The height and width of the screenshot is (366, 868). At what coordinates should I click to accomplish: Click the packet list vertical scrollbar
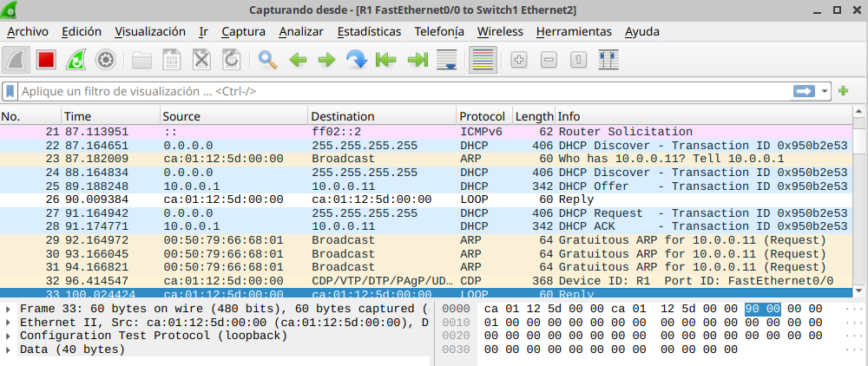(858, 200)
